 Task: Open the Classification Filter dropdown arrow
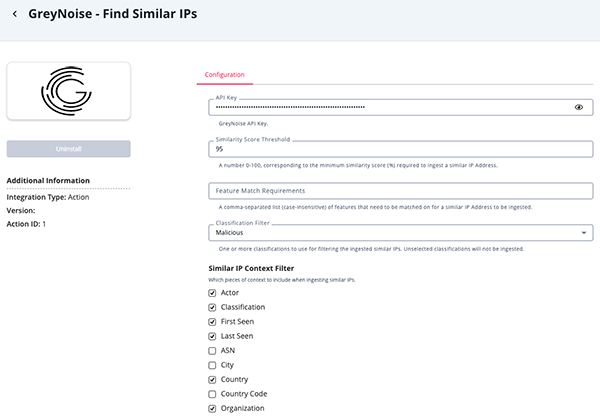click(x=584, y=233)
